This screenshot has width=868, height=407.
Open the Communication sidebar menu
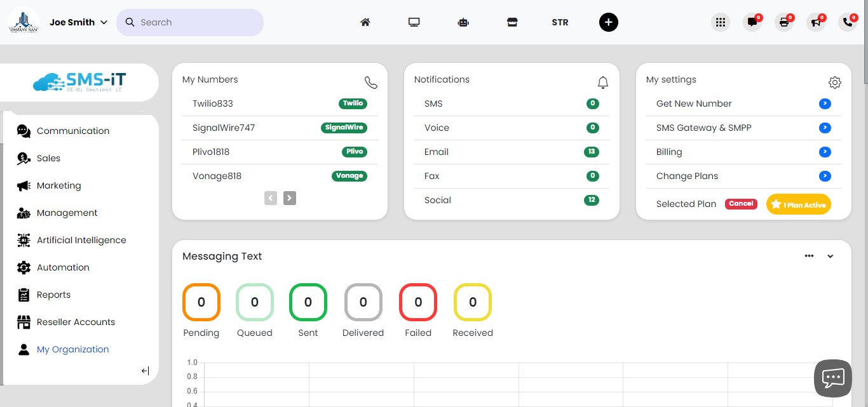coord(72,131)
